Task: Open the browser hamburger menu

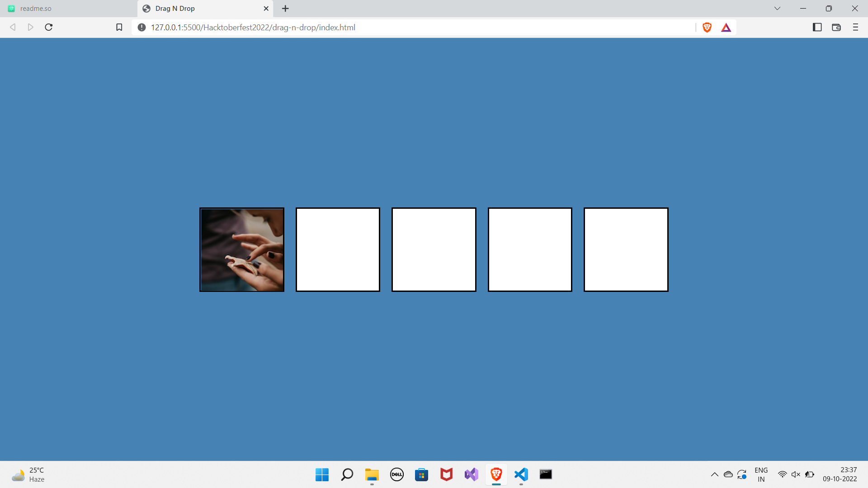Action: coord(855,28)
